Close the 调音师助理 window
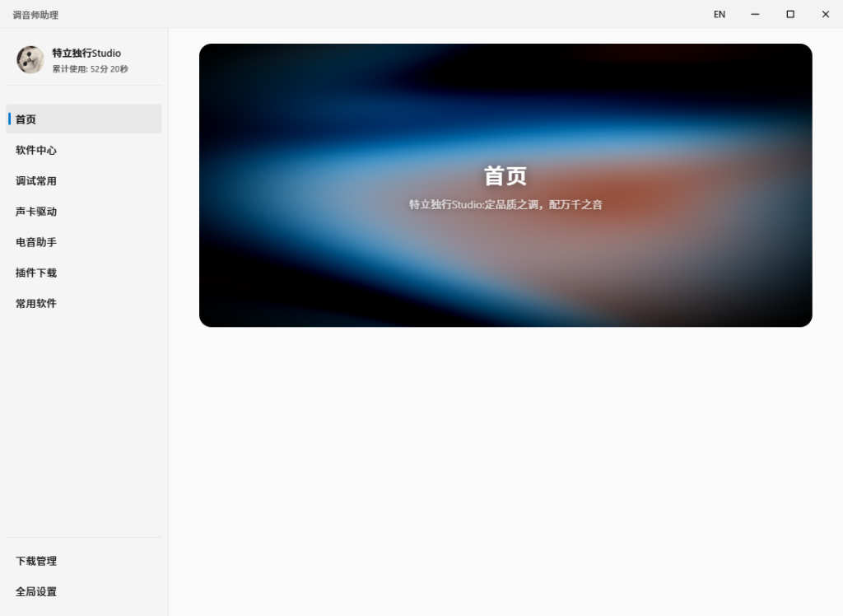Screen dimensions: 843x616 coord(825,14)
